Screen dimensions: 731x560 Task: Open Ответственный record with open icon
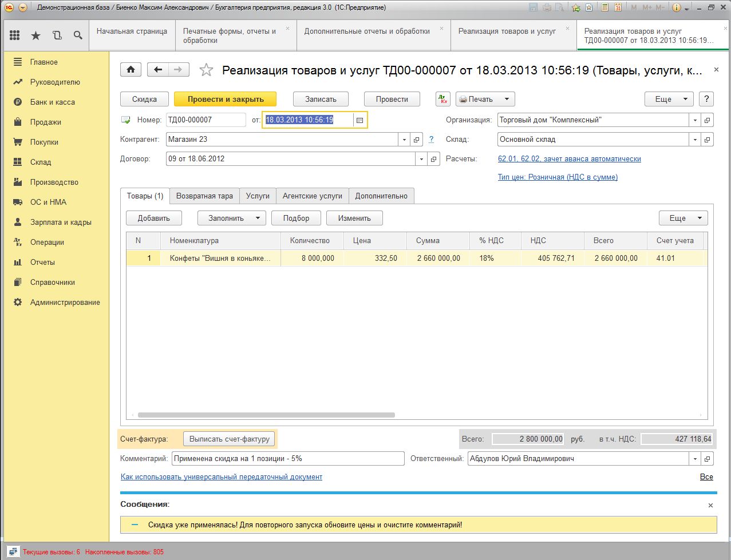click(x=708, y=459)
